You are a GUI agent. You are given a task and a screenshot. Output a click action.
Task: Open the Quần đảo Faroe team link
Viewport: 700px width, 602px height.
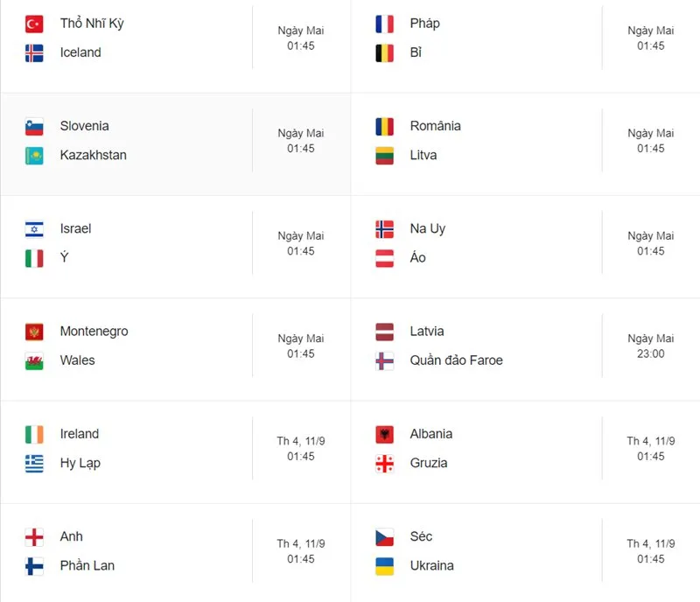456,360
